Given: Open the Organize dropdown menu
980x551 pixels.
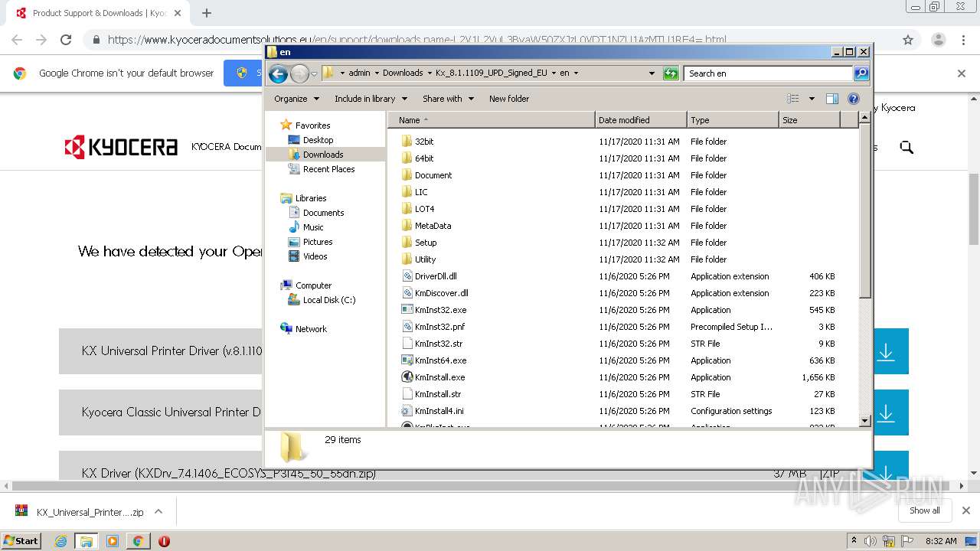Looking at the screenshot, I should coord(296,99).
